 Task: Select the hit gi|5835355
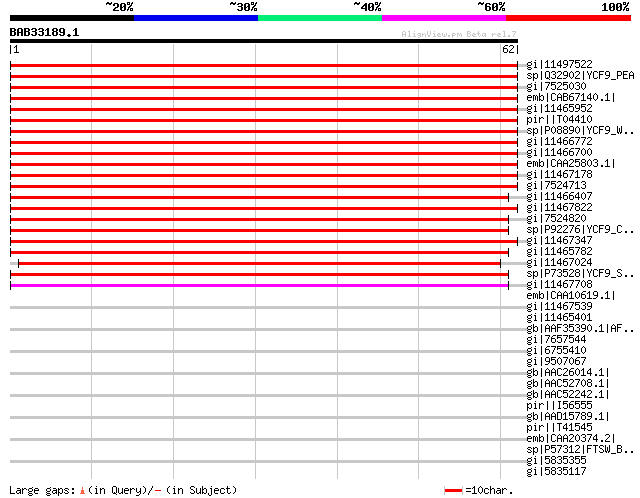pyautogui.click(x=556, y=461)
